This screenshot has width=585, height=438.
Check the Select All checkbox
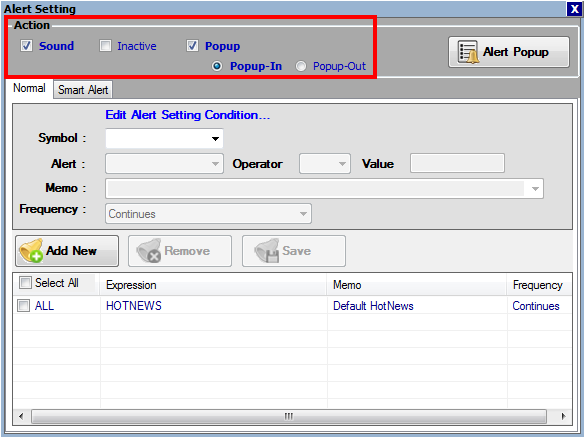pyautogui.click(x=25, y=282)
